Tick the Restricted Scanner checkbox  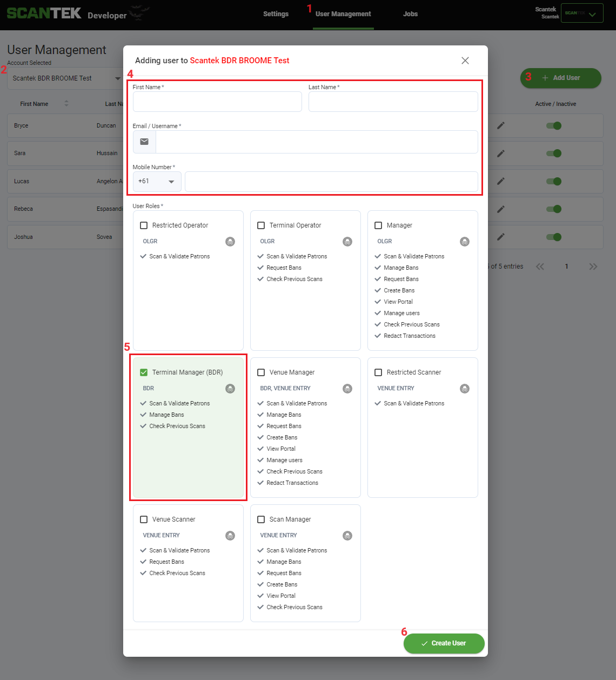tap(378, 372)
